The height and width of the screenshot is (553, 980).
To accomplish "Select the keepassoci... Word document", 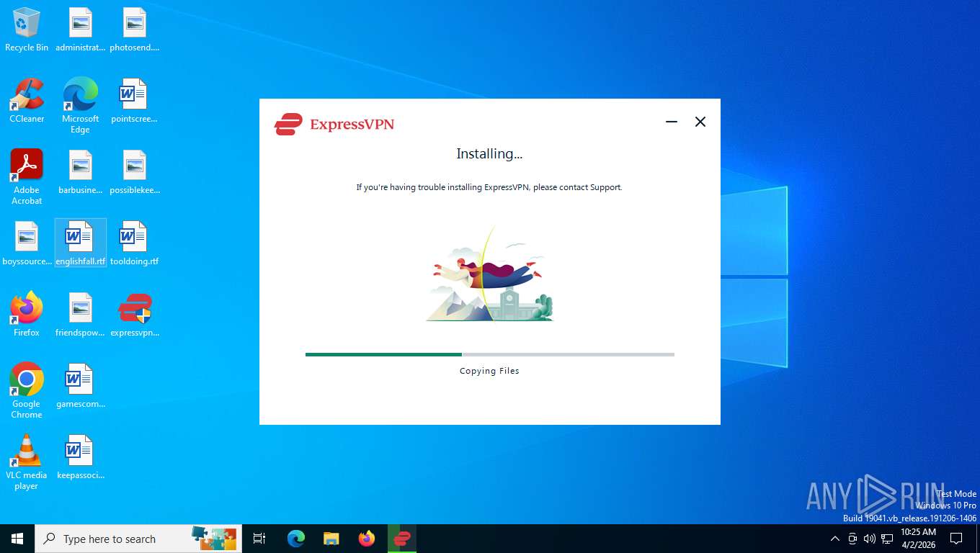I will coord(80,457).
